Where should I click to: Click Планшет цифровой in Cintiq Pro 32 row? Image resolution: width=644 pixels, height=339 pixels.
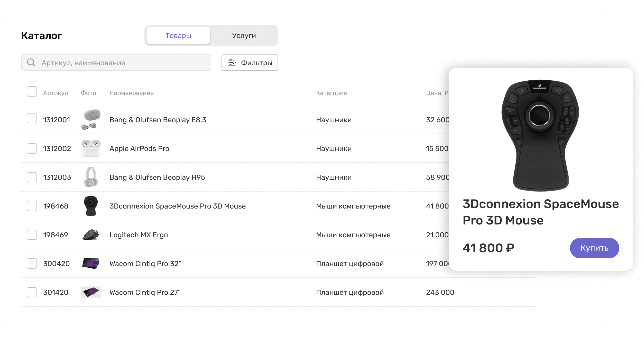point(350,263)
